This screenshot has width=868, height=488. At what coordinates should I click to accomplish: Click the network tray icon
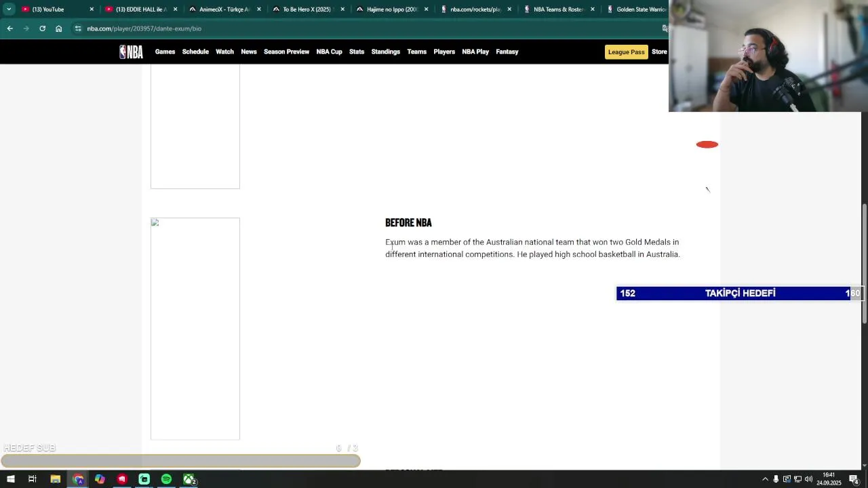pos(797,479)
